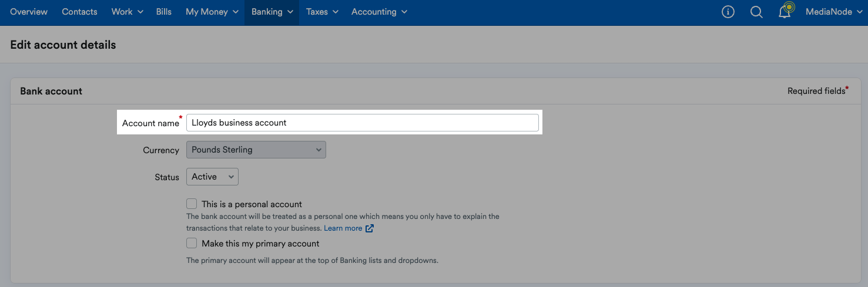Expand the Banking menu
The width and height of the screenshot is (868, 287).
(x=272, y=12)
